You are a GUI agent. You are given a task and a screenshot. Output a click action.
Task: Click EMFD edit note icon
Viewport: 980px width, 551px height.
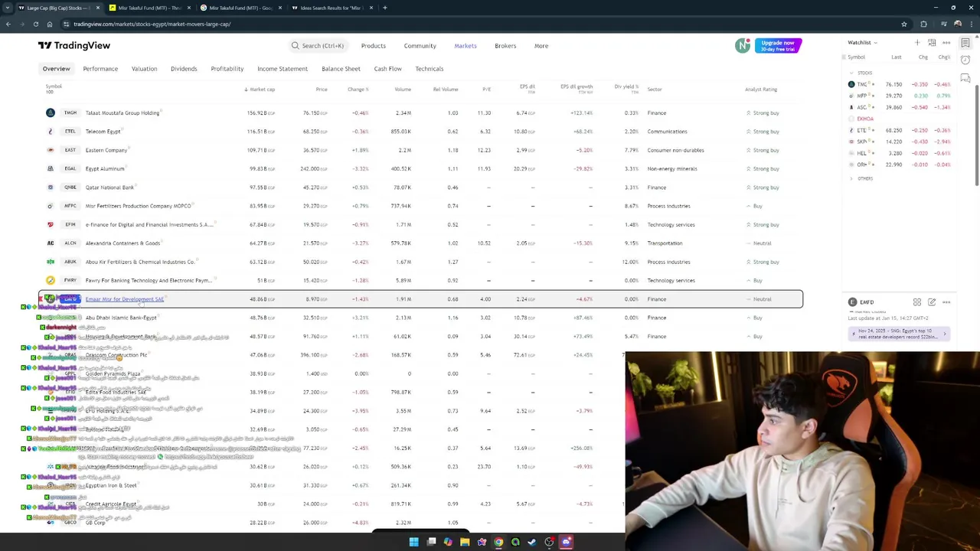[x=932, y=302]
